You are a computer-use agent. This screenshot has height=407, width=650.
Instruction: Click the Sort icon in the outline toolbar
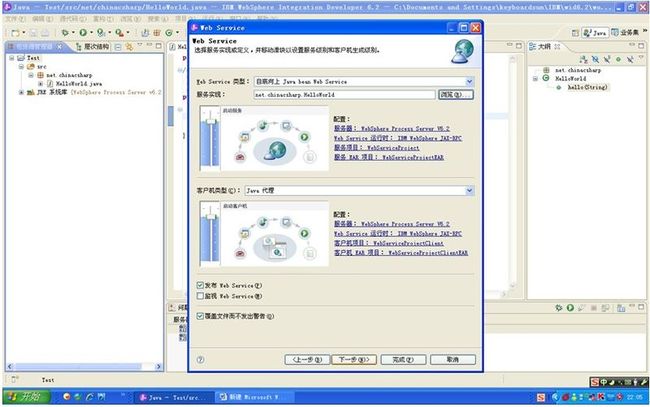[584, 59]
